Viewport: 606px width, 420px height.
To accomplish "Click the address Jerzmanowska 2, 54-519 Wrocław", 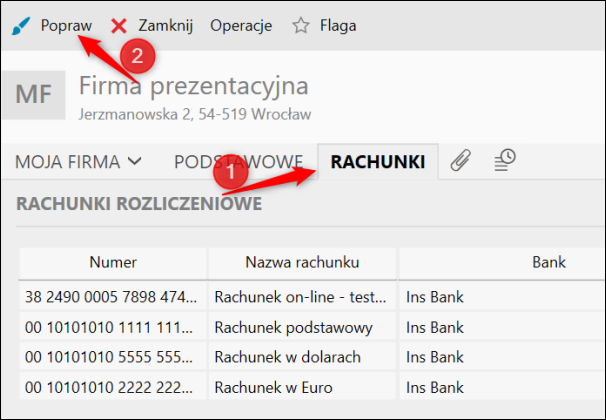I will (195, 114).
